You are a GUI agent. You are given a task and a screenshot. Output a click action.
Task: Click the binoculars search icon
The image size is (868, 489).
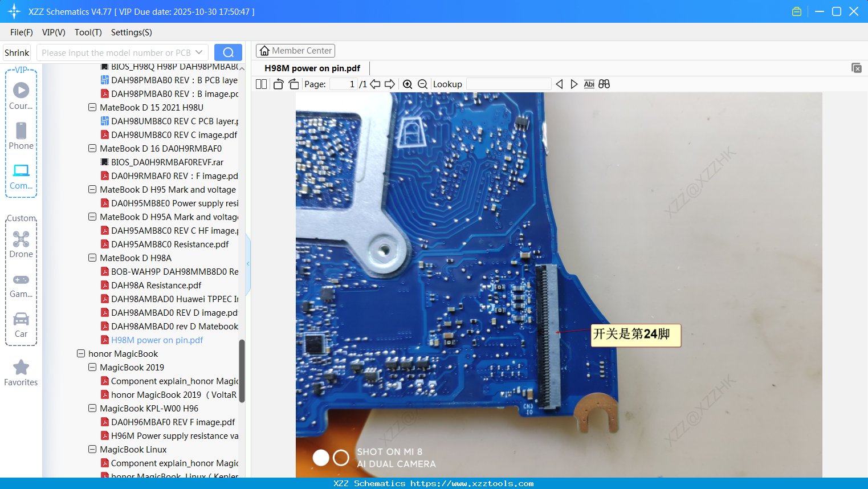pyautogui.click(x=604, y=84)
